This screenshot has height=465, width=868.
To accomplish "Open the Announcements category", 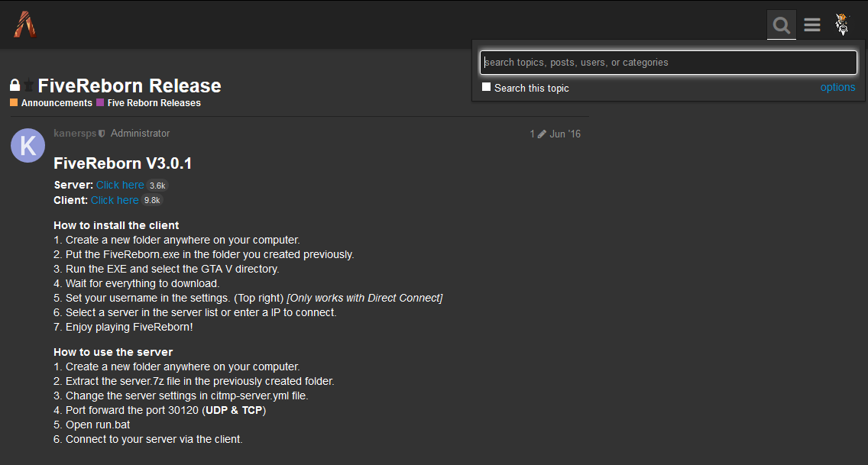I will [x=57, y=102].
